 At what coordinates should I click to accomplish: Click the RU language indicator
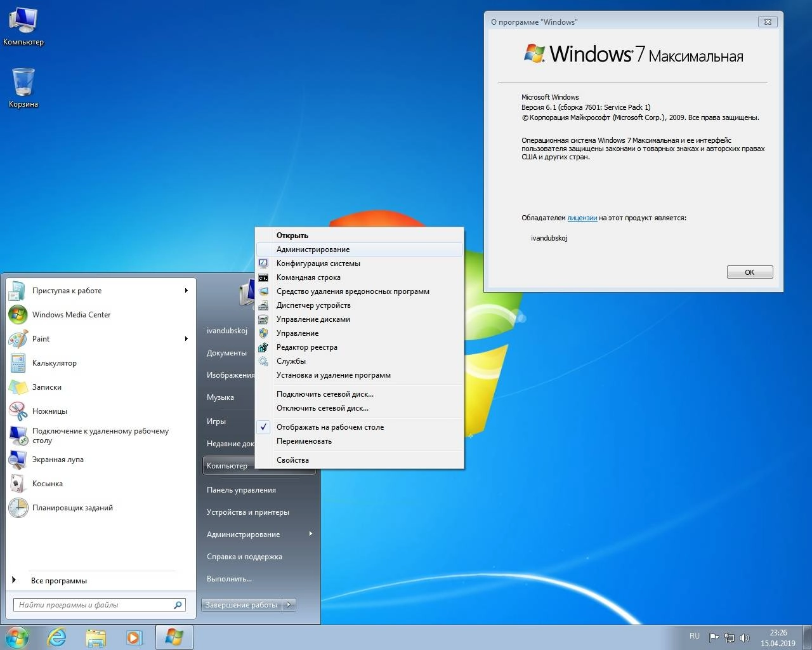point(695,636)
